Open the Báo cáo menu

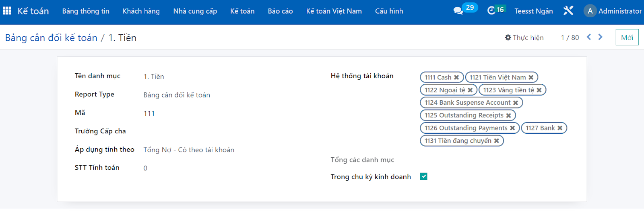click(281, 11)
